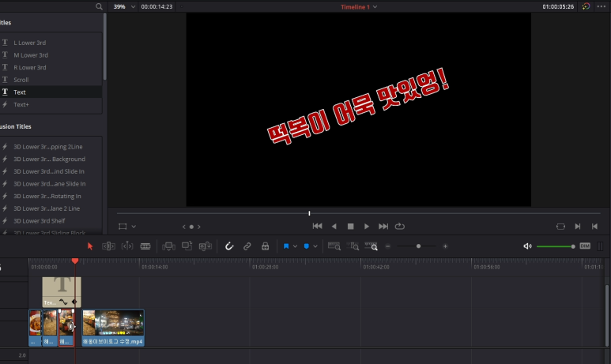Click the custom zoom icon
Viewport: 611px width, 364px height.
click(x=371, y=246)
